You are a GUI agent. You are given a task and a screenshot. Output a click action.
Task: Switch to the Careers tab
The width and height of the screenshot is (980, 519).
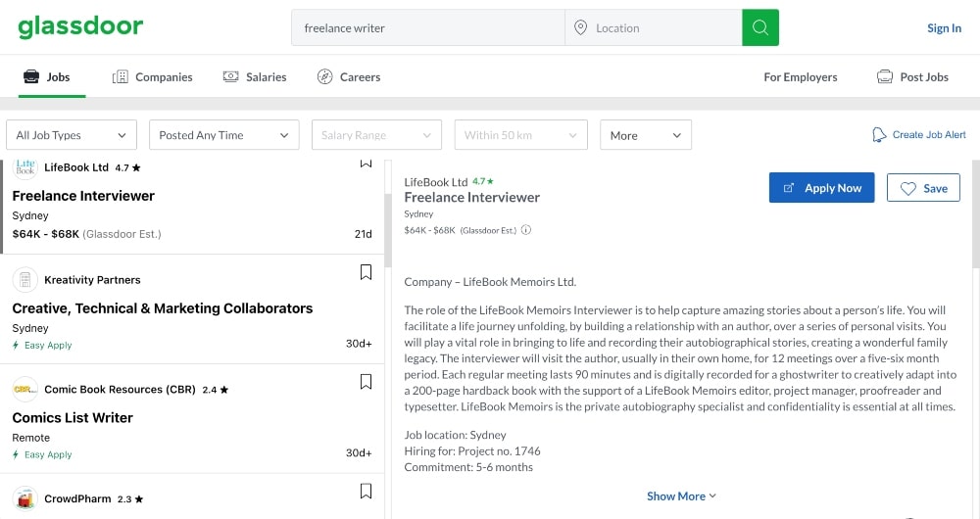tap(349, 76)
